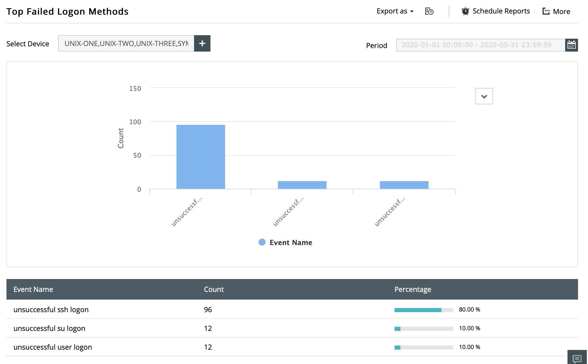This screenshot has height=364, width=588.
Task: Click the Percentage column header
Action: [x=412, y=289]
